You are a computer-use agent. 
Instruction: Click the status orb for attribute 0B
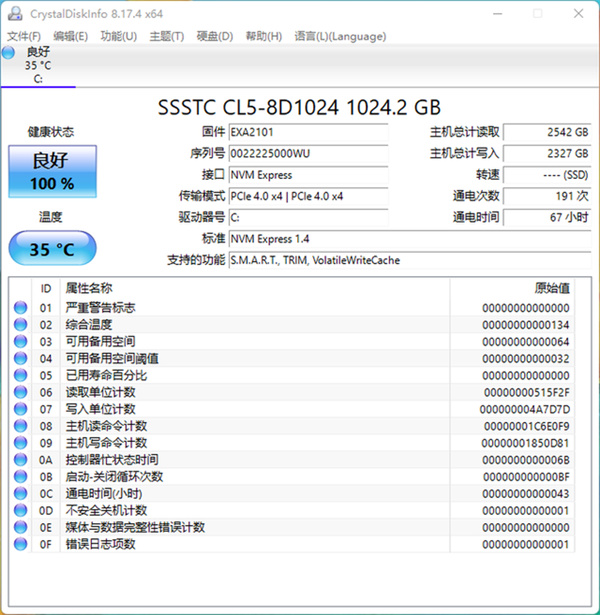point(20,477)
